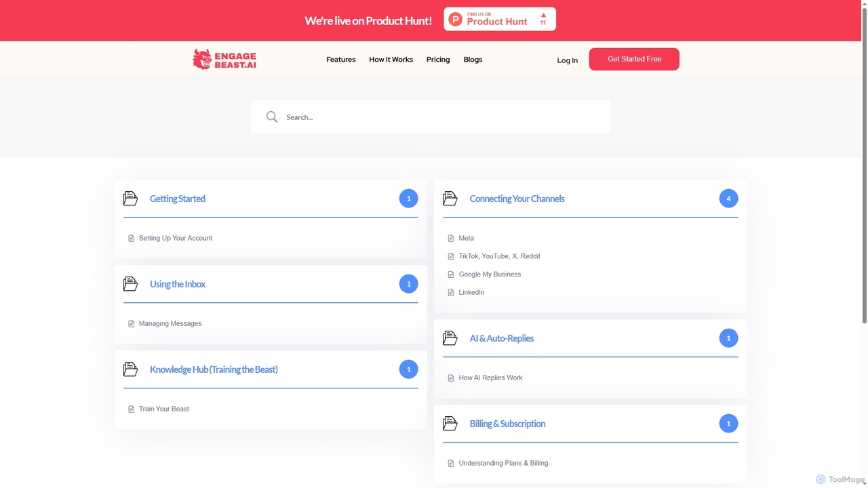Click document icon beside How AI Replies Work
The width and height of the screenshot is (868, 488).
point(451,378)
